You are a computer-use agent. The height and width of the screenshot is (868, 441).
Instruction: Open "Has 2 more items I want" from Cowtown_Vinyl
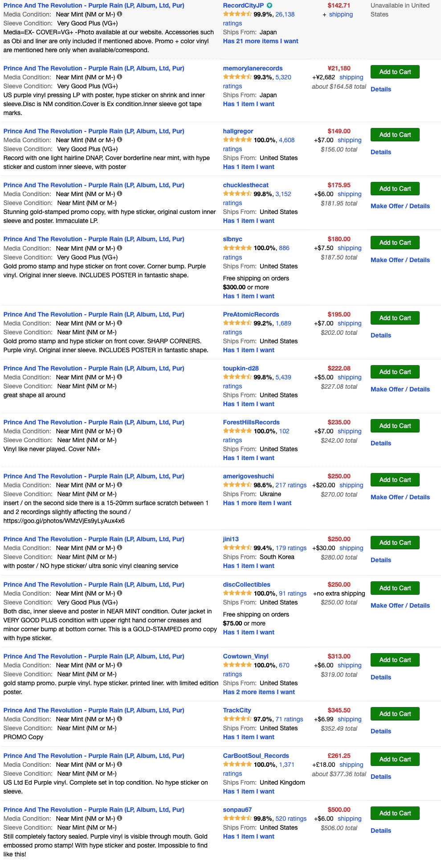coord(259,692)
